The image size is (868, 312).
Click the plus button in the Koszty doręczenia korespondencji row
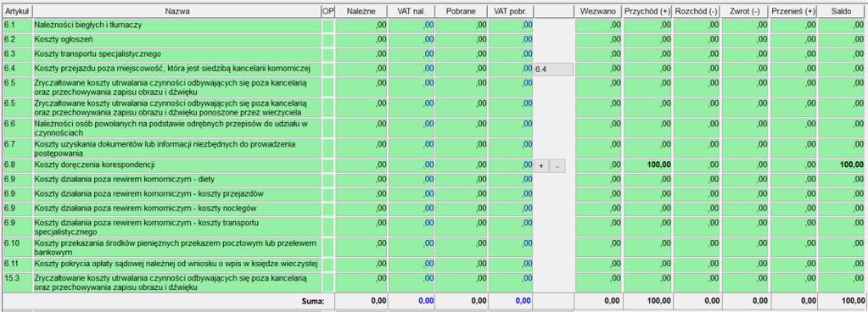(x=541, y=166)
